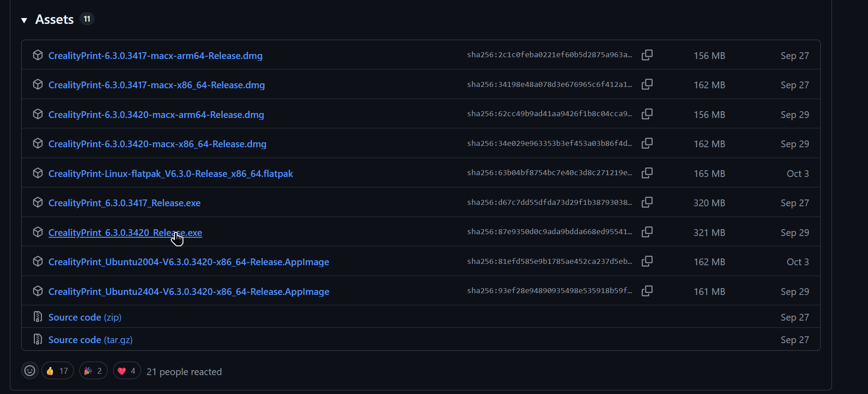Click the Assets heading text
The width and height of the screenshot is (868, 394).
tap(55, 19)
